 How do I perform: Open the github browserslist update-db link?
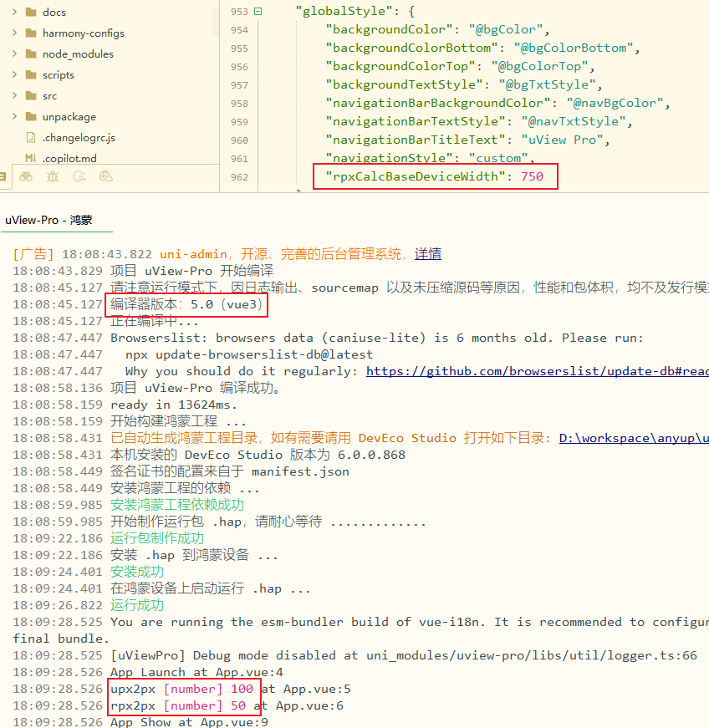tap(537, 371)
